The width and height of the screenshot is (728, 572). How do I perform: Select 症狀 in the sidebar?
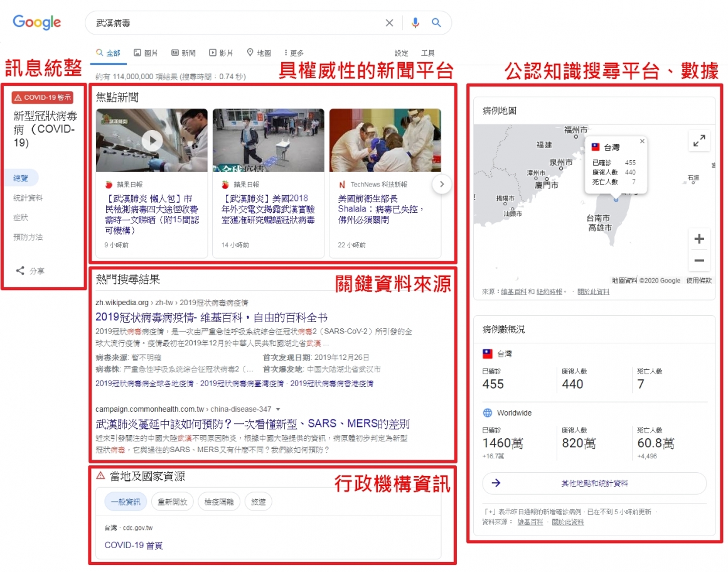click(21, 217)
